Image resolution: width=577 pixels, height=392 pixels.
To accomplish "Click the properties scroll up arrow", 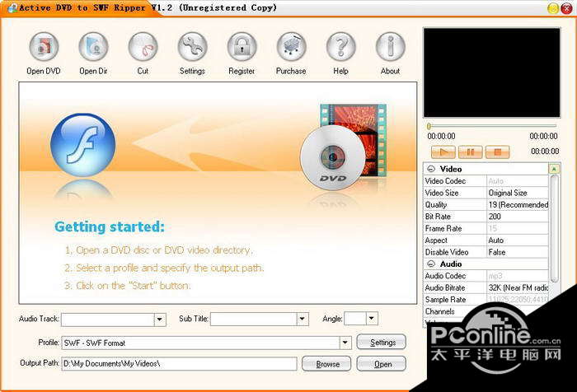I will click(554, 169).
